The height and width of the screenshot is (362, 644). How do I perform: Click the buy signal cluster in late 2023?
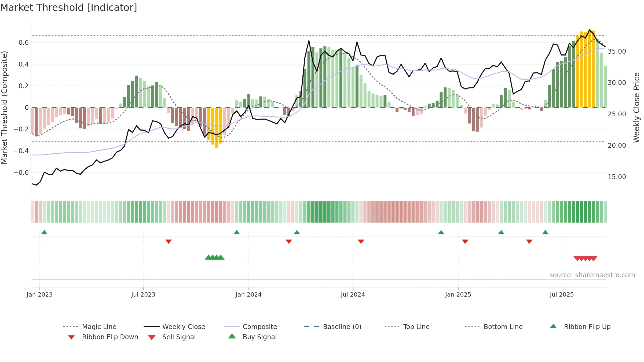[x=215, y=257]
